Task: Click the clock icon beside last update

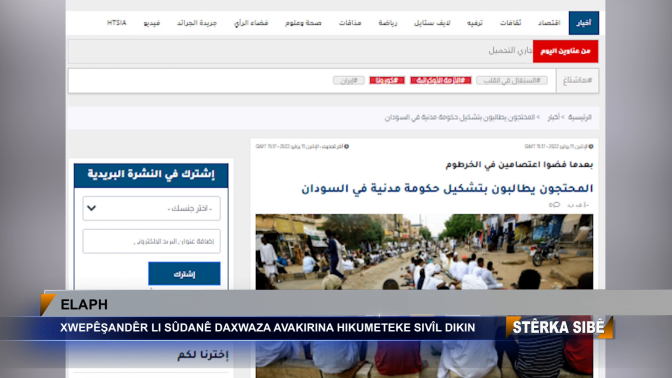Action: click(346, 147)
